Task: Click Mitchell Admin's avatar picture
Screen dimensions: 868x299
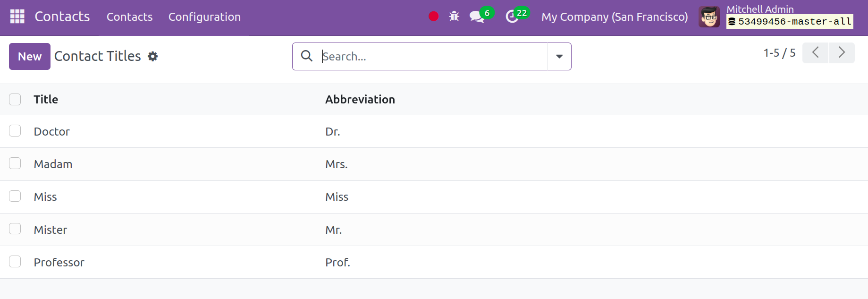Action: click(709, 17)
